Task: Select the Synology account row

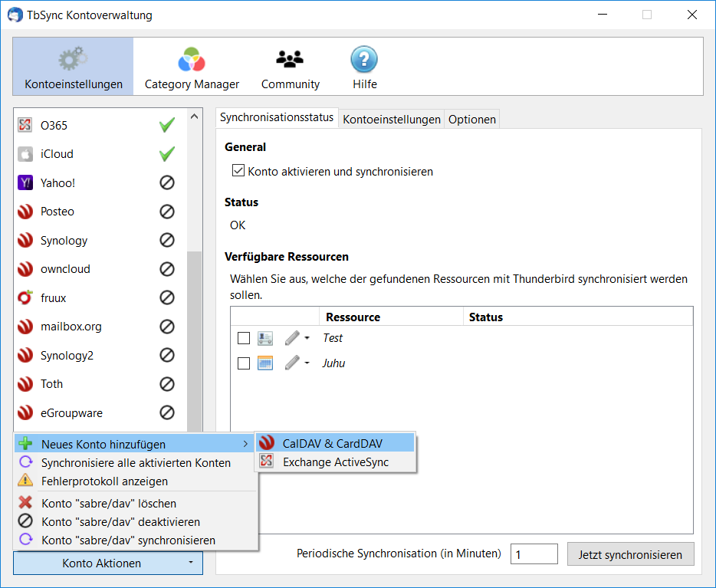Action: point(100,240)
